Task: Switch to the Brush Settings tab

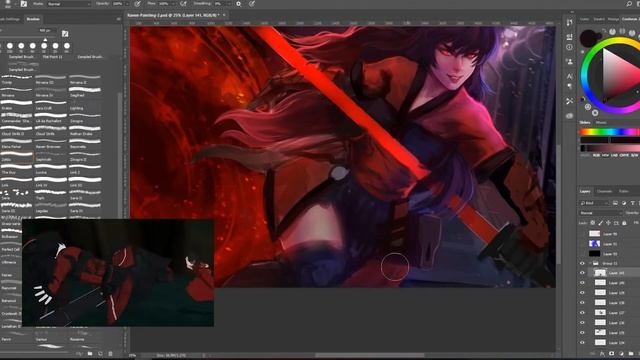Action: (10, 19)
